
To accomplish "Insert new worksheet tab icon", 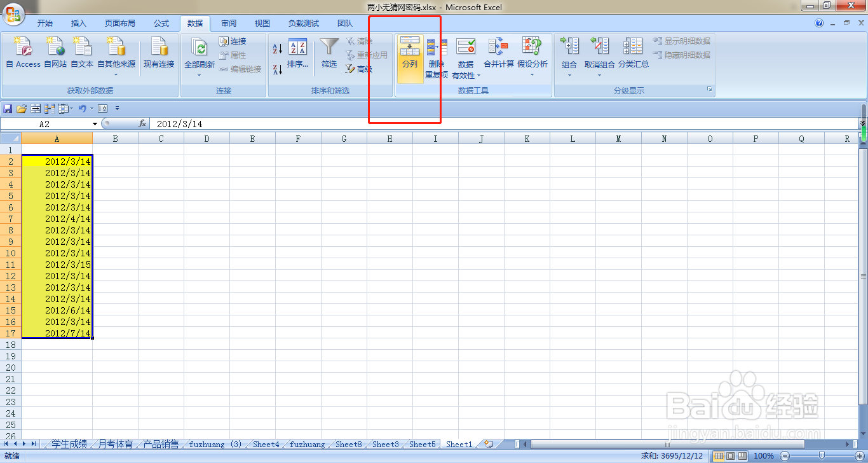I will [488, 444].
